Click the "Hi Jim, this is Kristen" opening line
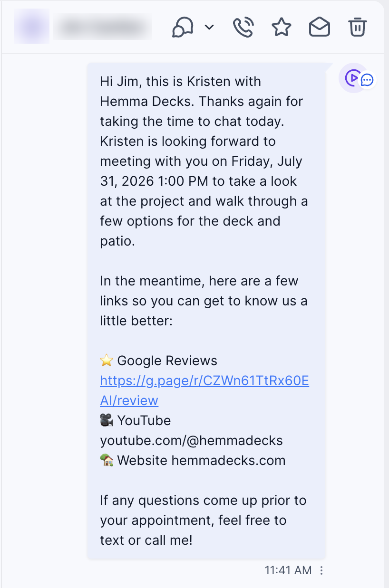389x588 pixels. [x=180, y=81]
